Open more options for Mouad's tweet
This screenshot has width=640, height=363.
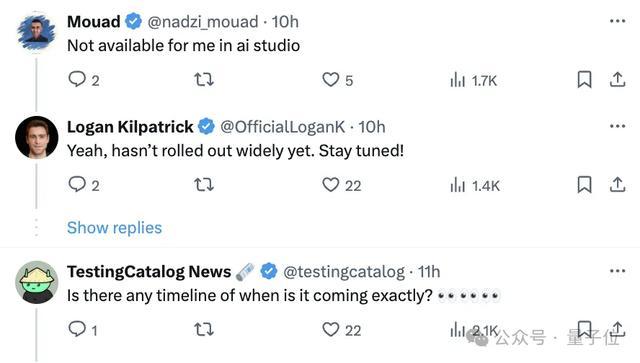click(618, 21)
